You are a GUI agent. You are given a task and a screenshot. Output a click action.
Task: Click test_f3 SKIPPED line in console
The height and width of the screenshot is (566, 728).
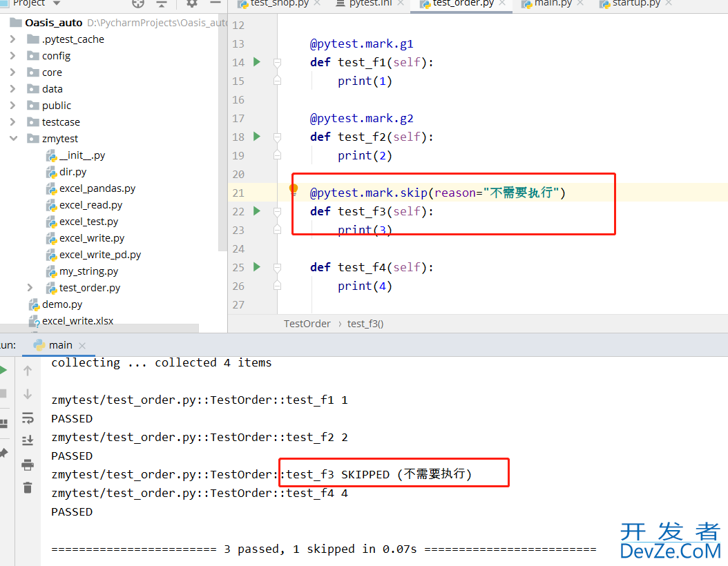(x=261, y=475)
